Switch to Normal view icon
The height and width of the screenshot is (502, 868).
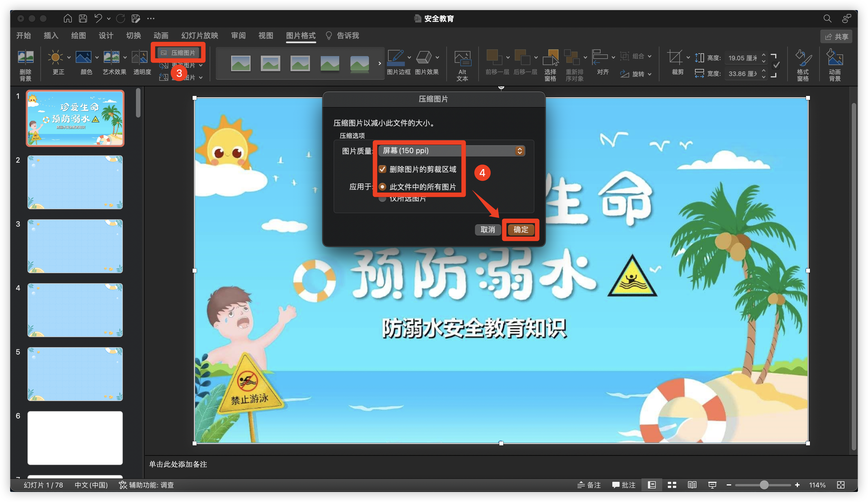click(652, 485)
